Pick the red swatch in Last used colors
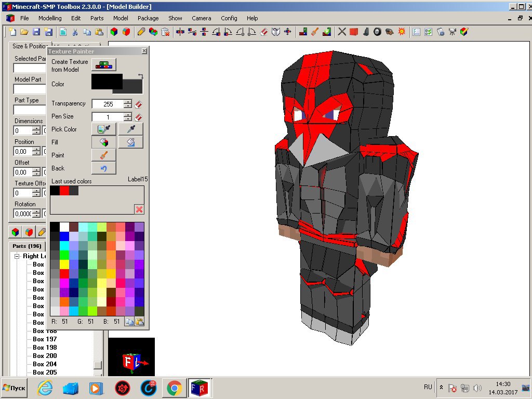The image size is (532, 399). 64,191
